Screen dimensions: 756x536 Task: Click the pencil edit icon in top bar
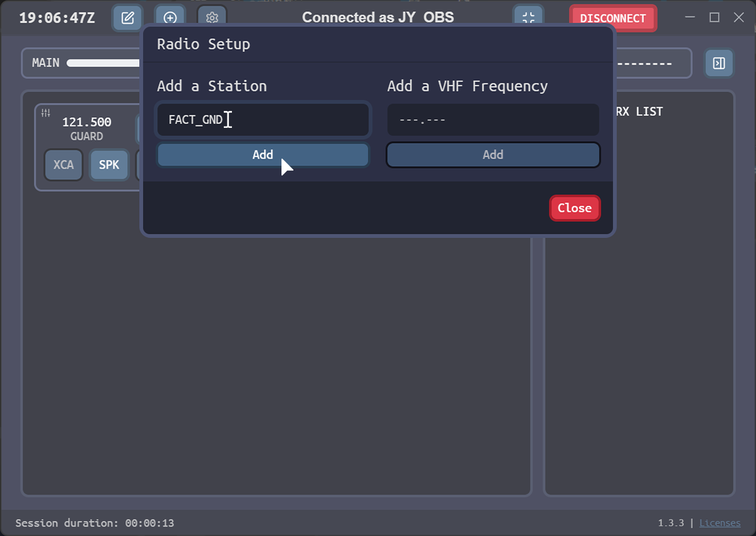tap(128, 18)
